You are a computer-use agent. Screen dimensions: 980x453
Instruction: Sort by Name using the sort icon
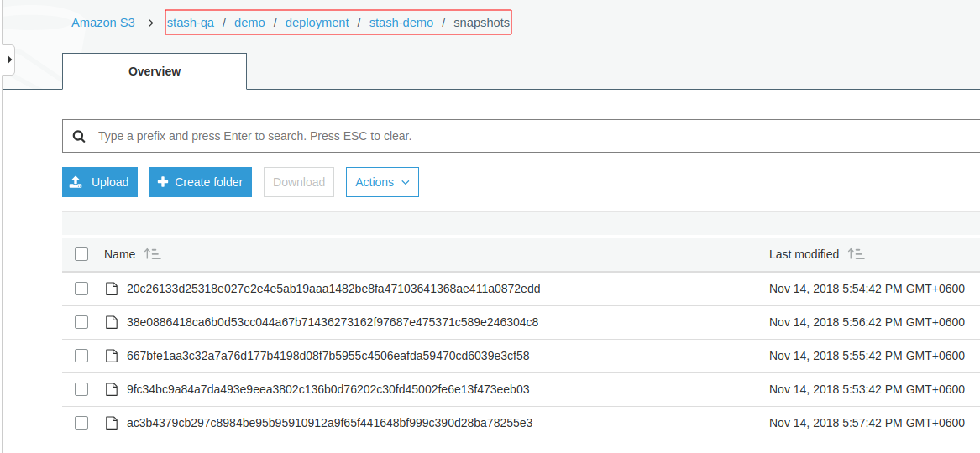(x=153, y=254)
